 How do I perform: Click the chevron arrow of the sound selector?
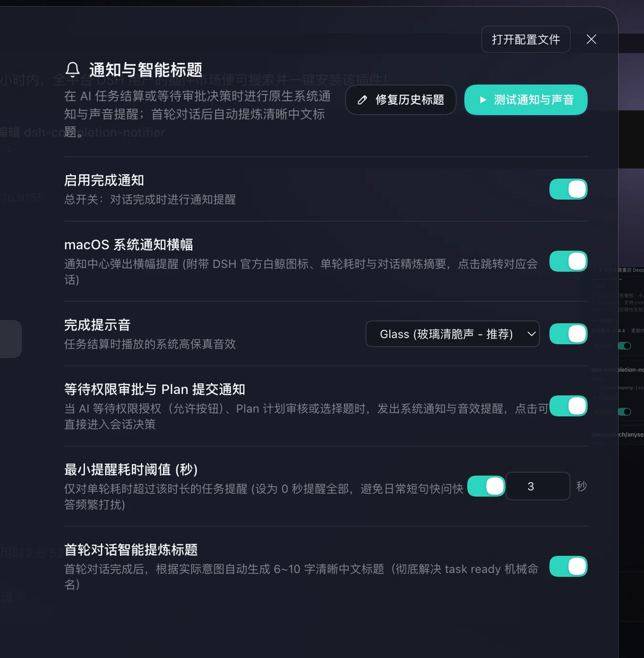531,334
